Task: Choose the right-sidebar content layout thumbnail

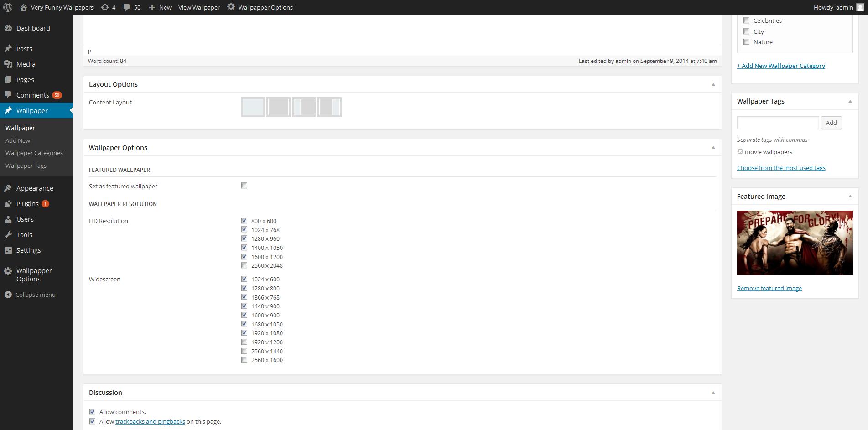Action: tap(329, 107)
